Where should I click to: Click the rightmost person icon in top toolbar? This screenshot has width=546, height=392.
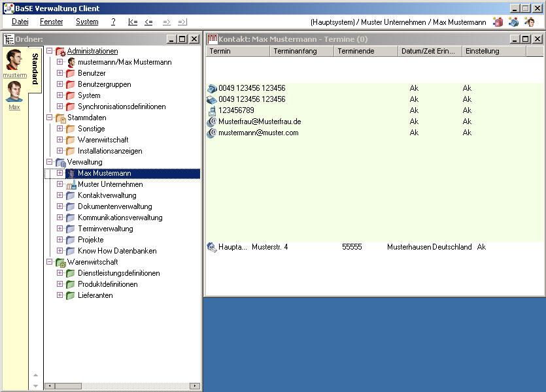[530, 22]
